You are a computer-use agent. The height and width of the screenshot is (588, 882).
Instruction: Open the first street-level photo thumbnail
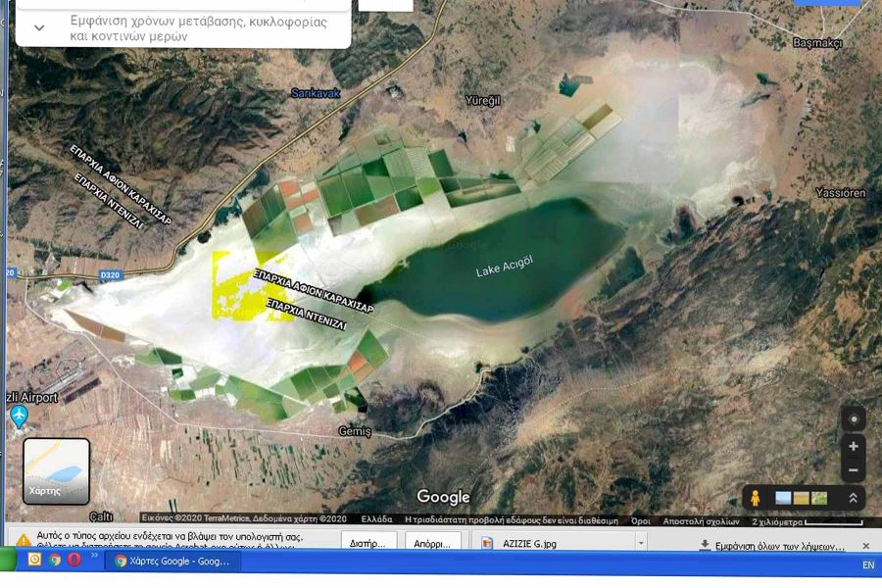coord(782,498)
